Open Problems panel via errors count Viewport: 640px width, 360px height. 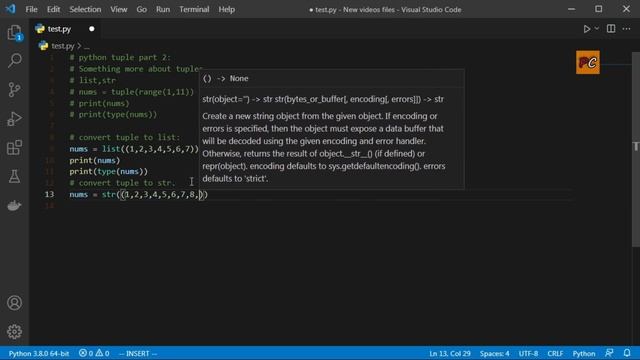[86, 353]
